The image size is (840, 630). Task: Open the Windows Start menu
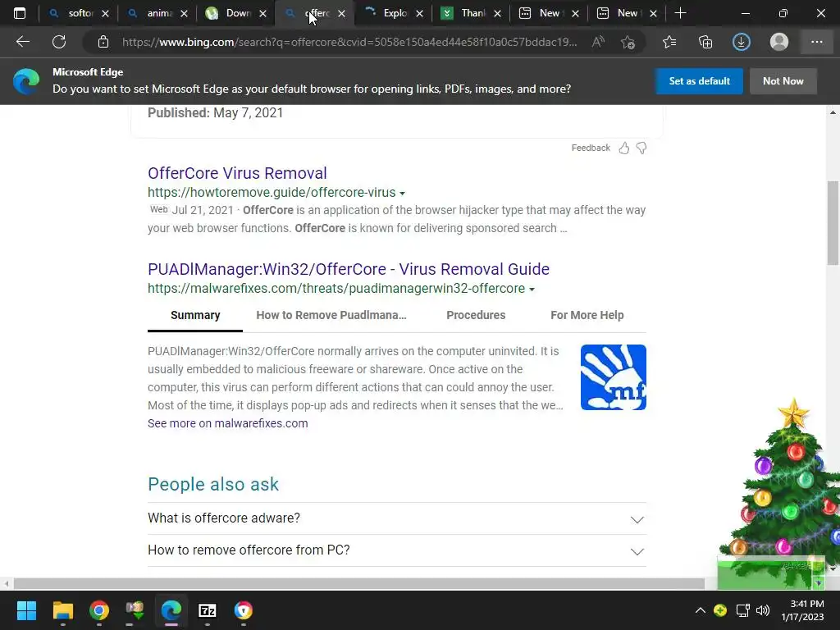pos(26,610)
